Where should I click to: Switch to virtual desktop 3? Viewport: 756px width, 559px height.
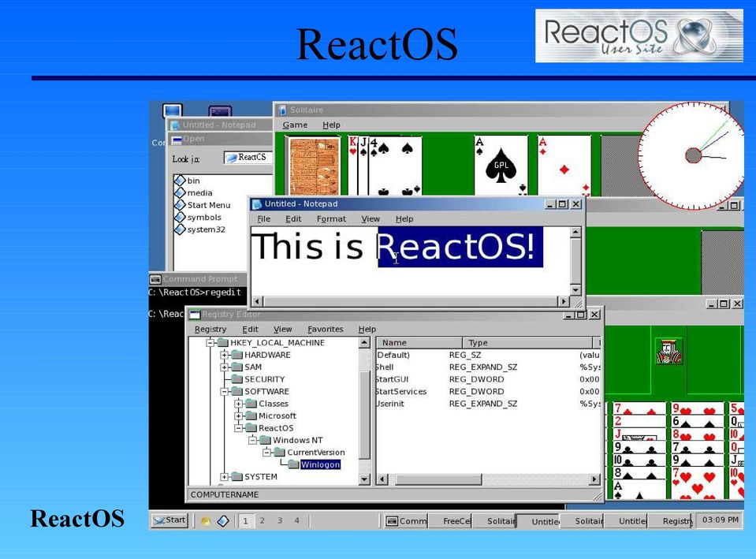280,521
